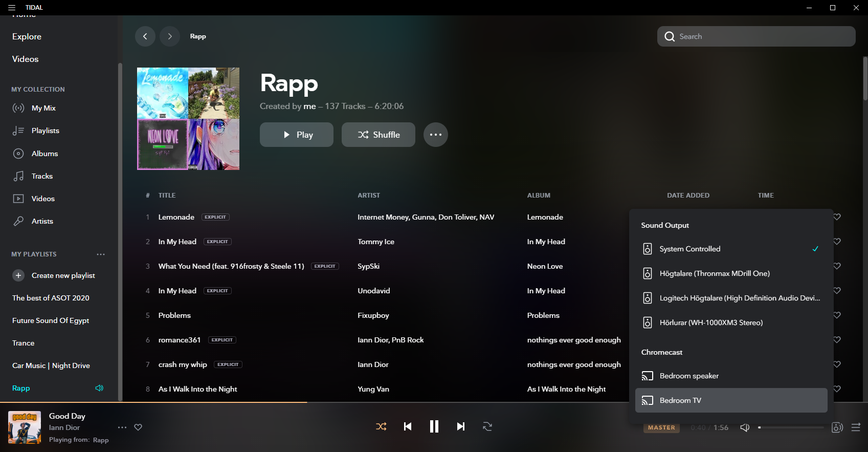Favorite What You Need with heart icon
Image resolution: width=868 pixels, height=452 pixels.
coord(837,266)
